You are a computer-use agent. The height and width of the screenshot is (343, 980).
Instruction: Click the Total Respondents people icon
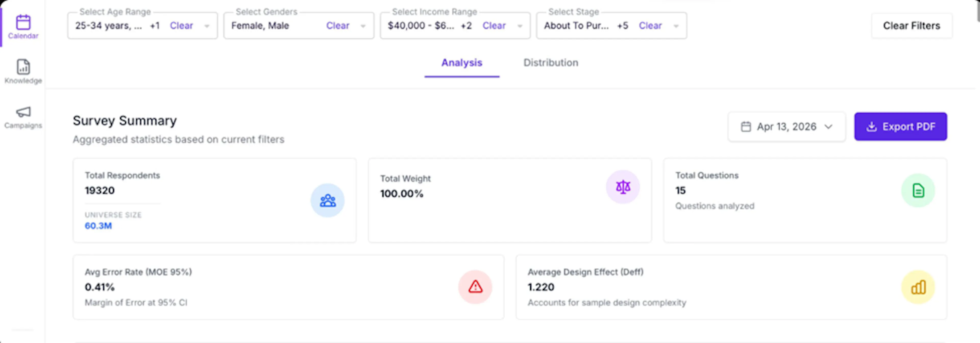[327, 201]
